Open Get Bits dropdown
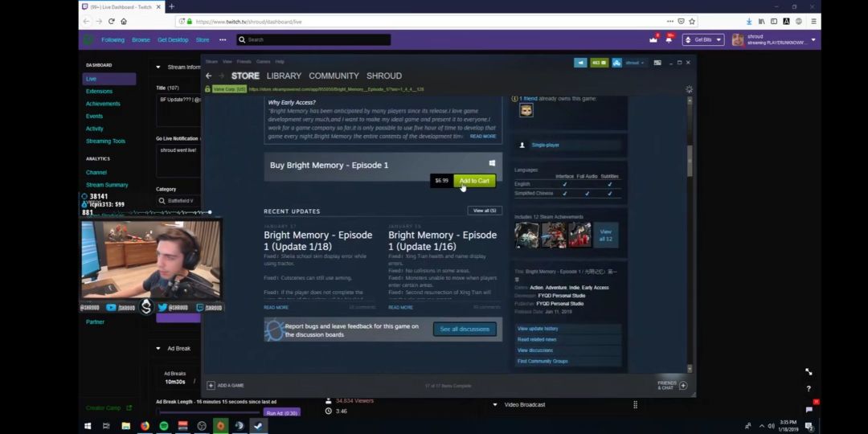The height and width of the screenshot is (434, 868). tap(703, 40)
